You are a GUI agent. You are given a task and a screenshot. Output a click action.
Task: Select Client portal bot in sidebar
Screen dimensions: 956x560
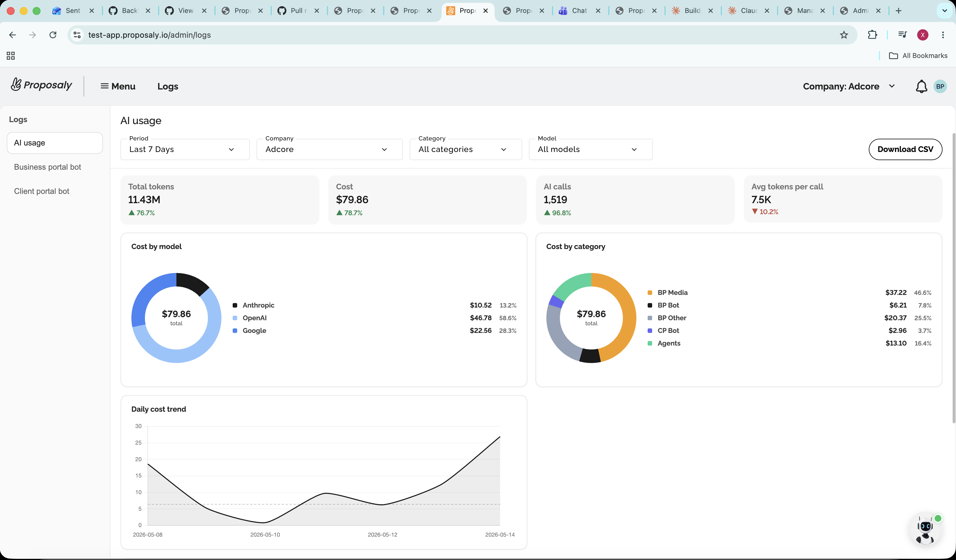[x=42, y=191]
